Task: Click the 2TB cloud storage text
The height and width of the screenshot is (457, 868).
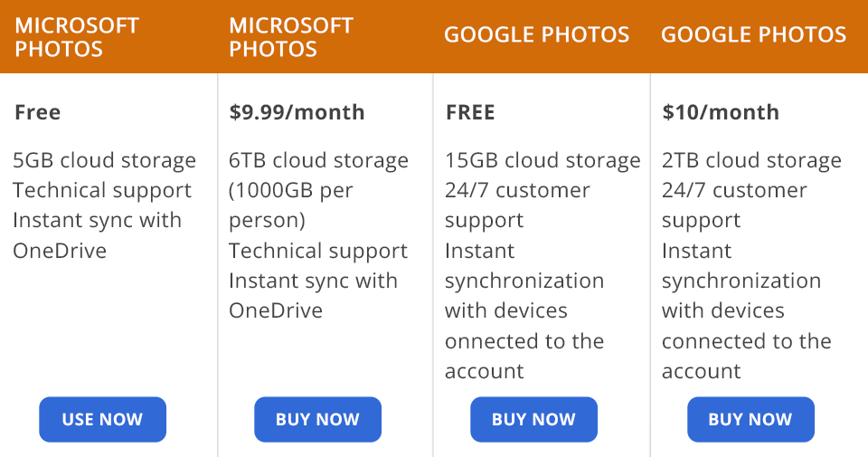Action: [751, 160]
